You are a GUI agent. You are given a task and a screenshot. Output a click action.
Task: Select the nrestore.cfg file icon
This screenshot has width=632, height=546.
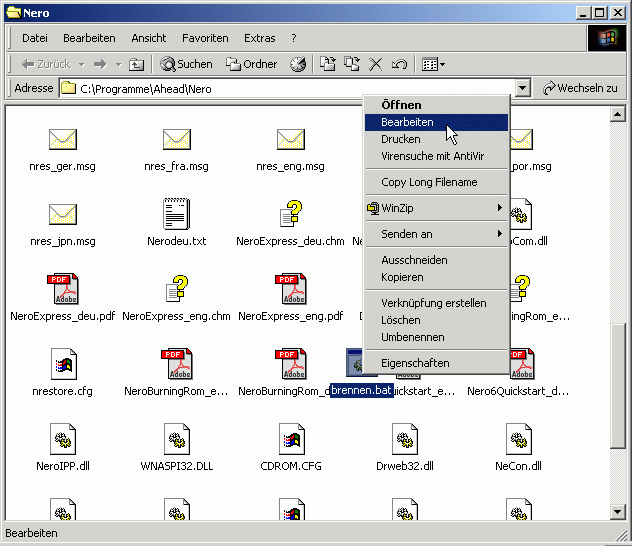(x=63, y=364)
